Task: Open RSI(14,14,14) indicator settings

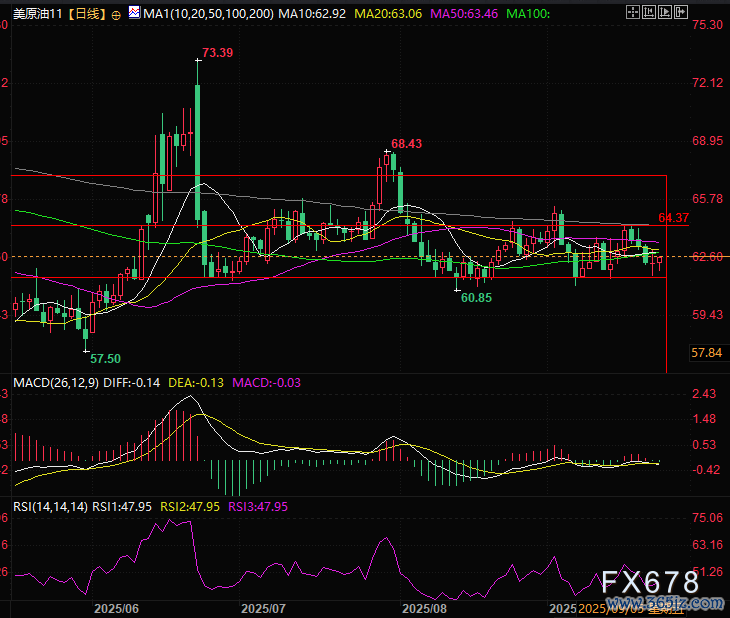Action: 45,507
